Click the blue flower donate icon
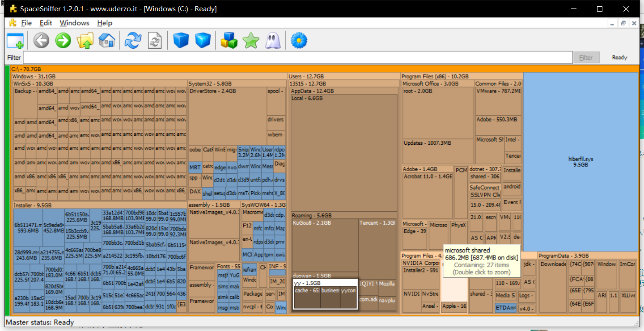 (299, 41)
